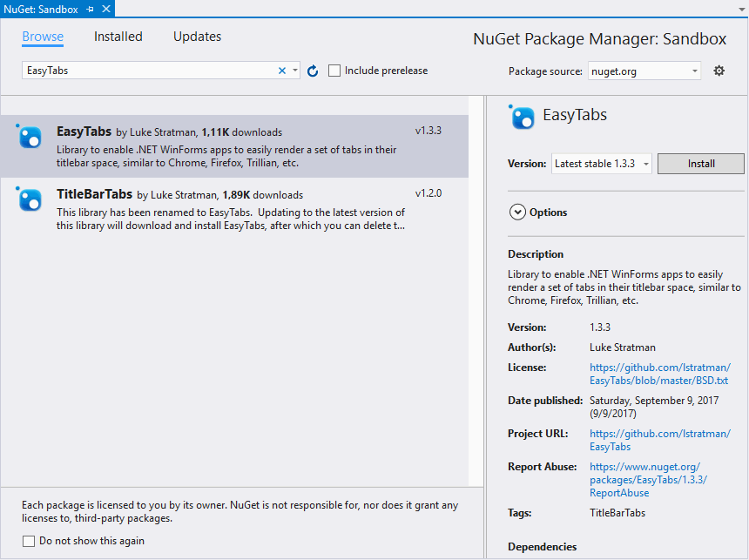Viewport: 749px width, 560px height.
Task: Open the BSD.txt license link
Action: pos(659,374)
